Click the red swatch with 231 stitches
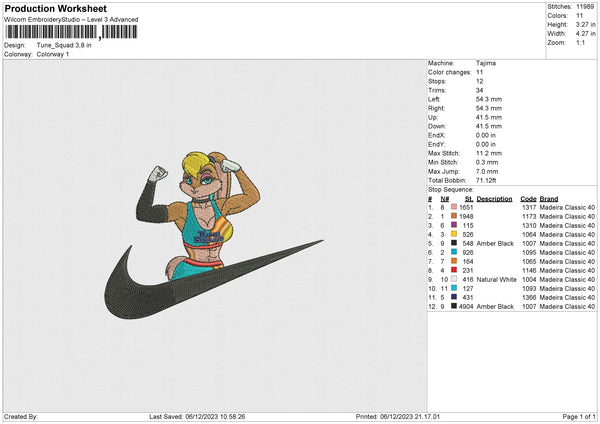Image resolution: width=600 pixels, height=424 pixels. coord(454,270)
